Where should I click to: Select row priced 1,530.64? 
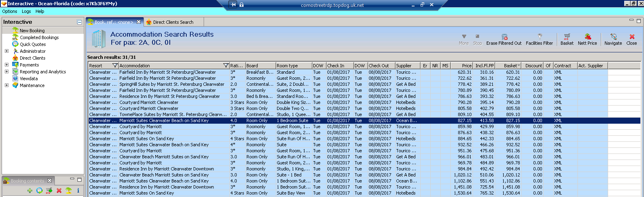tap(364, 193)
